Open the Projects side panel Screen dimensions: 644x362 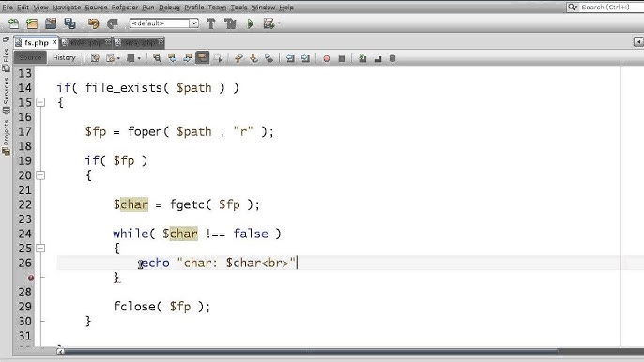pos(6,137)
